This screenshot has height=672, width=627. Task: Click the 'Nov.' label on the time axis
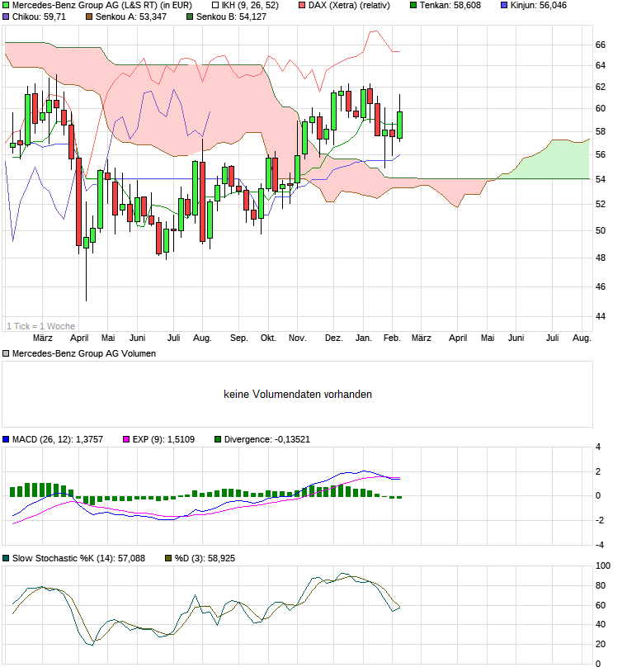pos(297,338)
